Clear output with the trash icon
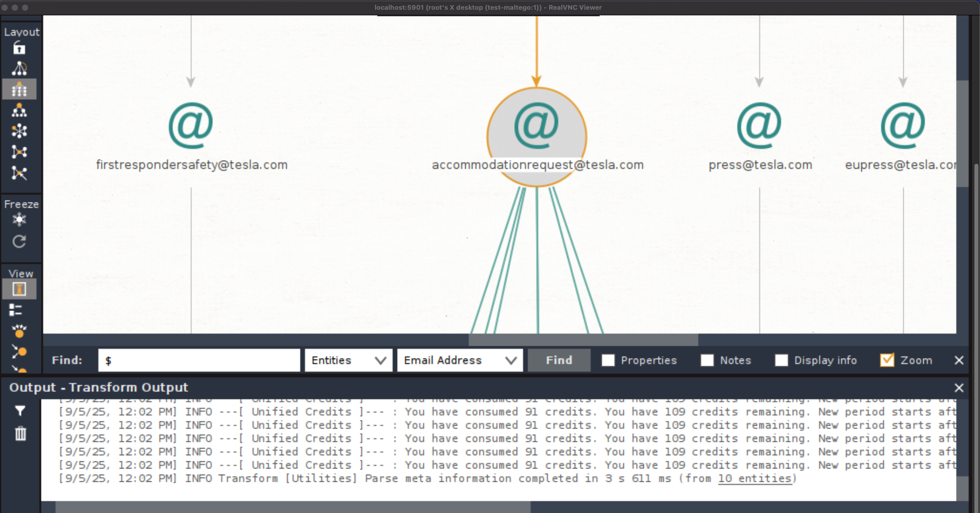This screenshot has height=513, width=980. coord(20,434)
